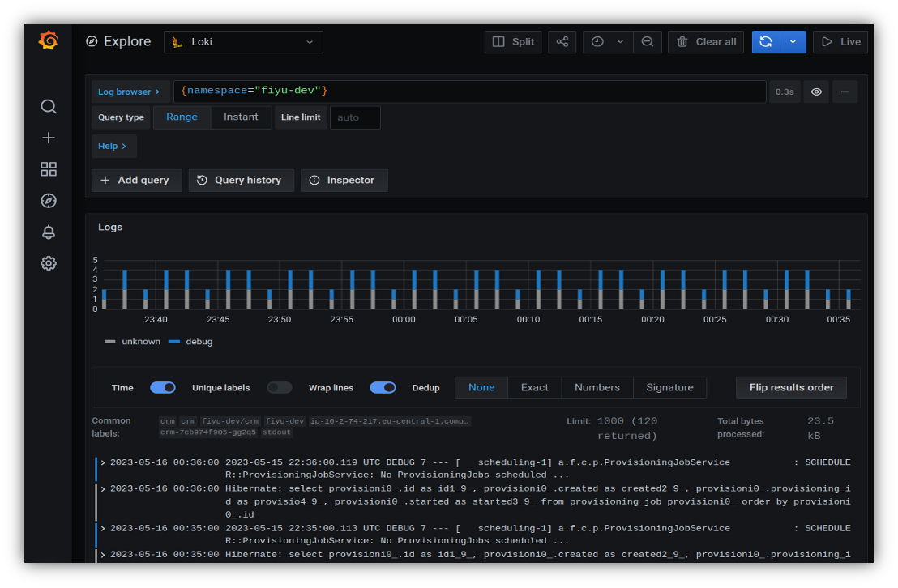Click Flip results order
898x588 pixels.
[x=792, y=388]
